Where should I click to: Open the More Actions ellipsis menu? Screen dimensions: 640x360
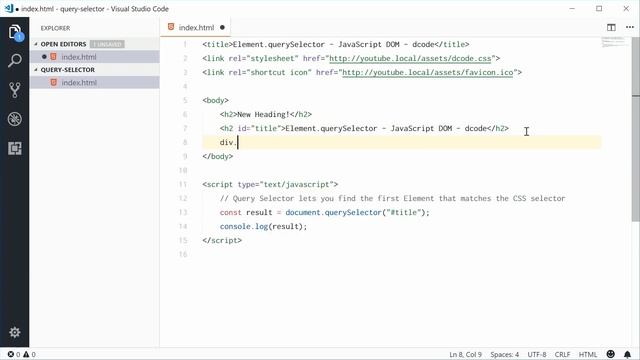coord(630,27)
